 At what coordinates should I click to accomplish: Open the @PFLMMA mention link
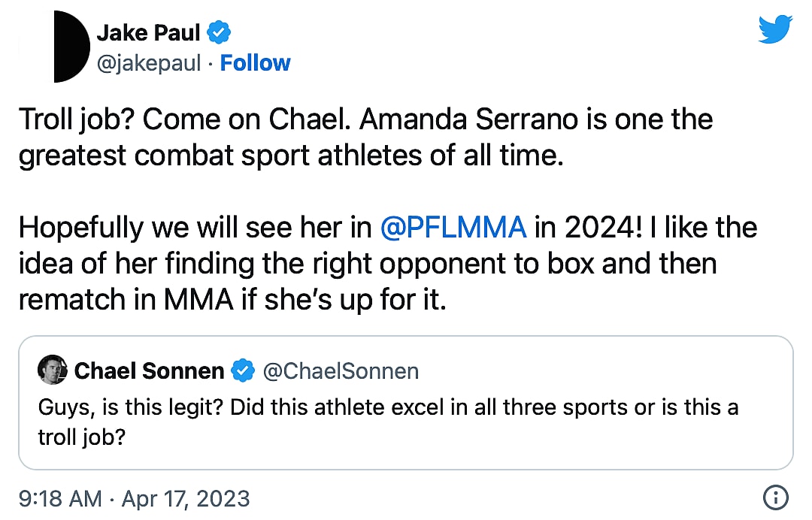pos(453,228)
